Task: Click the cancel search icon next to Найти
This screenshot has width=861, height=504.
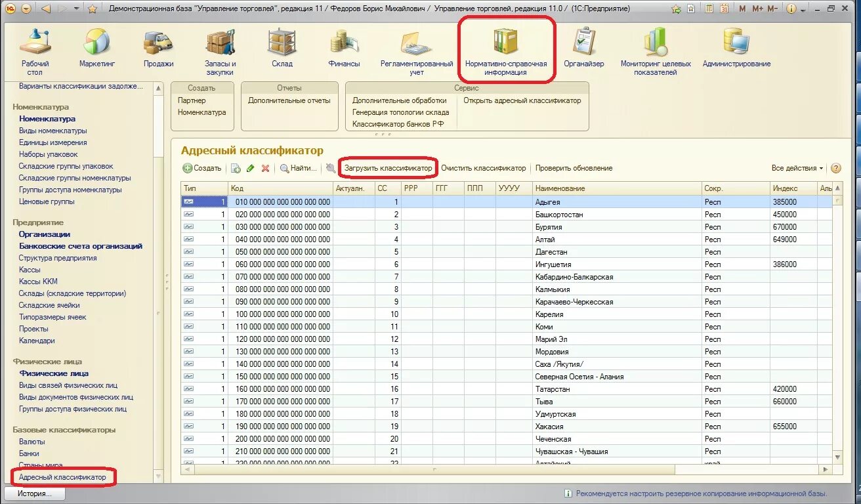Action: (x=330, y=168)
